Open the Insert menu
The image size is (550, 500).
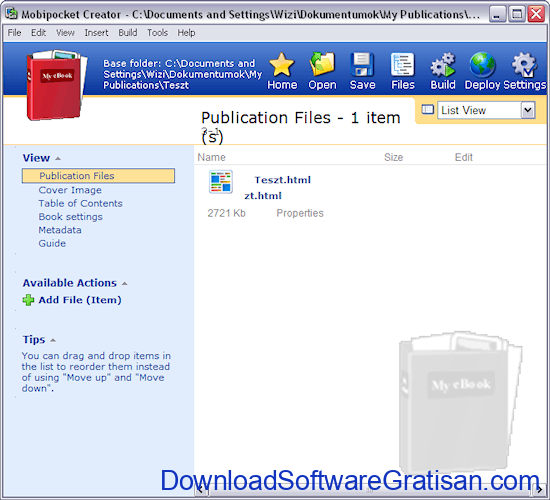[x=96, y=33]
